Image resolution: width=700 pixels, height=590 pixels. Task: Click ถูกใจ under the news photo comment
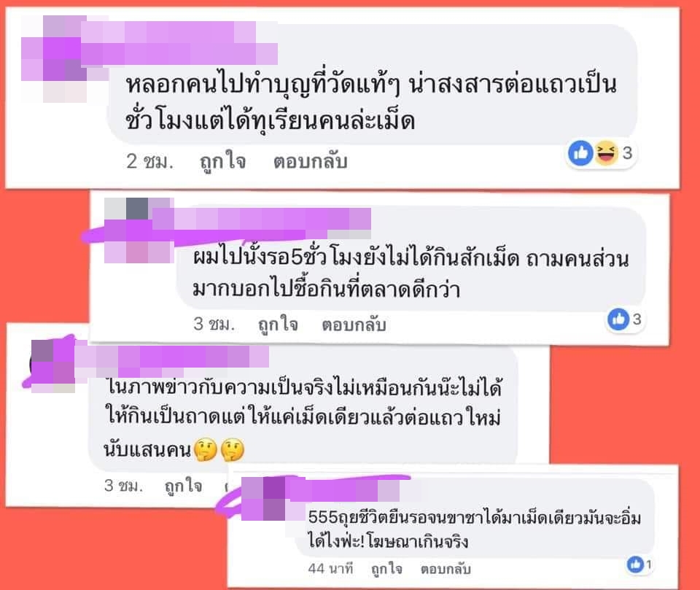(x=183, y=486)
